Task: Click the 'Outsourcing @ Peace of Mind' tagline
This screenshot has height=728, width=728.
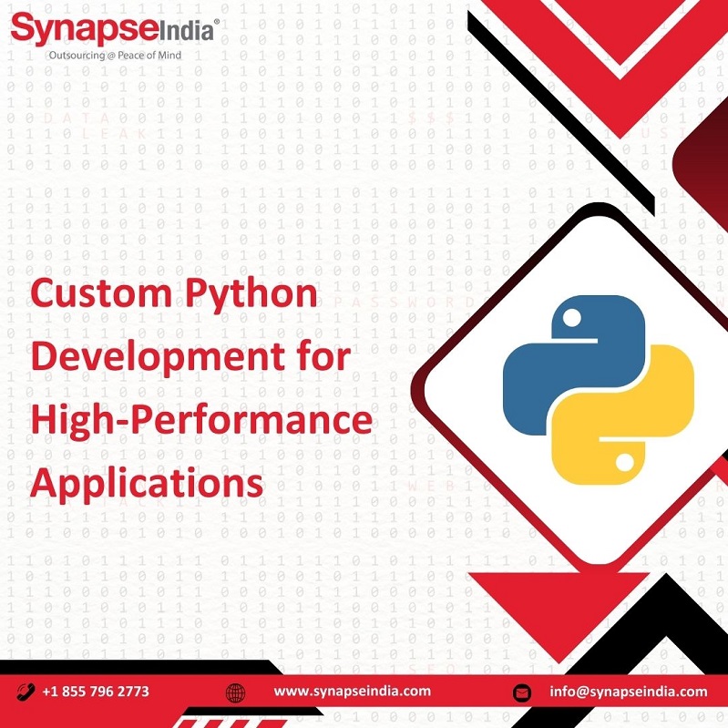Action: pos(115,56)
